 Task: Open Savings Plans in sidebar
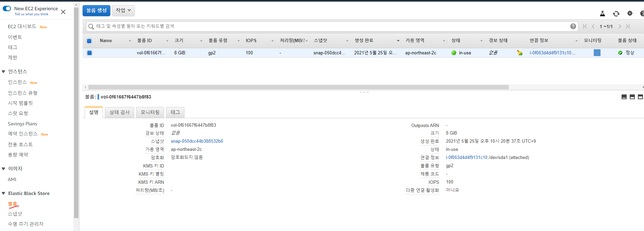pos(22,124)
